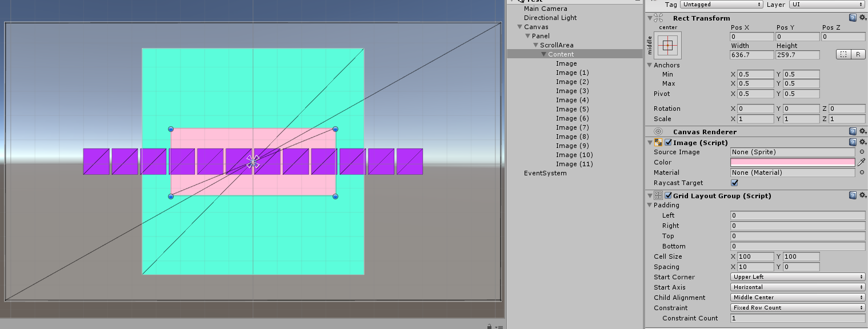This screenshot has height=329, width=868.
Task: Click the Width field showing 636.7
Action: coord(752,55)
